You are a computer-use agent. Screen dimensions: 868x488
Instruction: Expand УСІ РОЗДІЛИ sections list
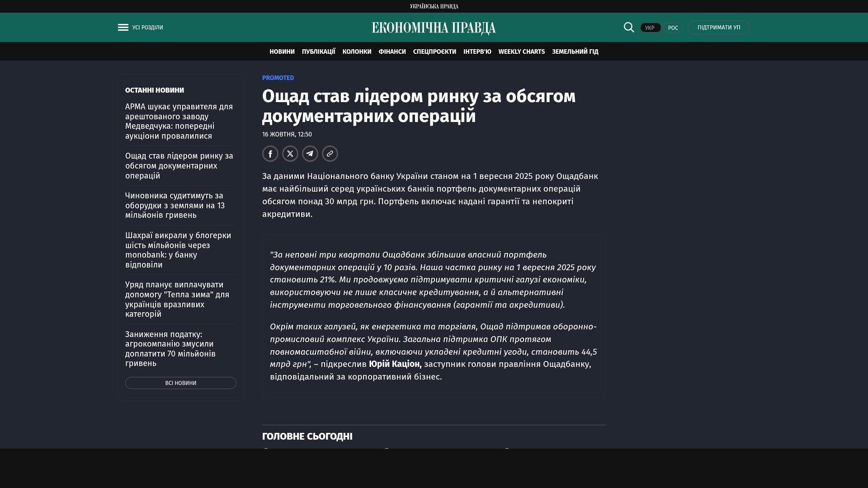pos(147,28)
